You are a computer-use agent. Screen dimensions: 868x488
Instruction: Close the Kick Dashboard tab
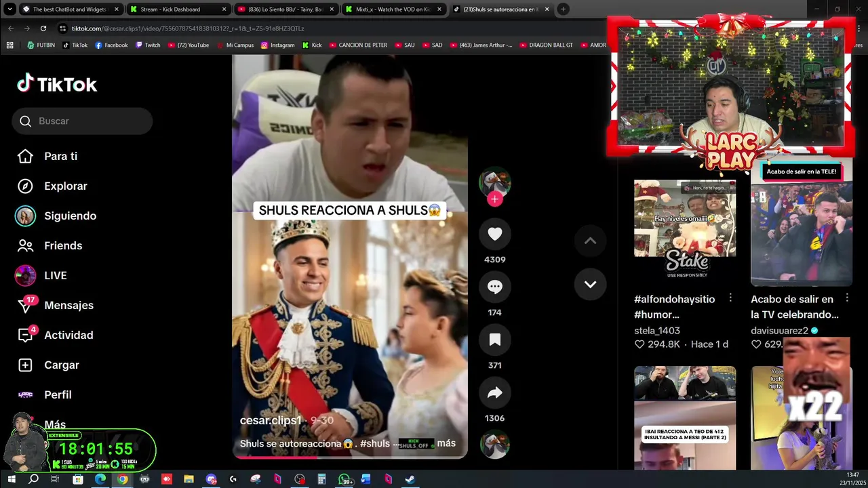[x=224, y=9]
